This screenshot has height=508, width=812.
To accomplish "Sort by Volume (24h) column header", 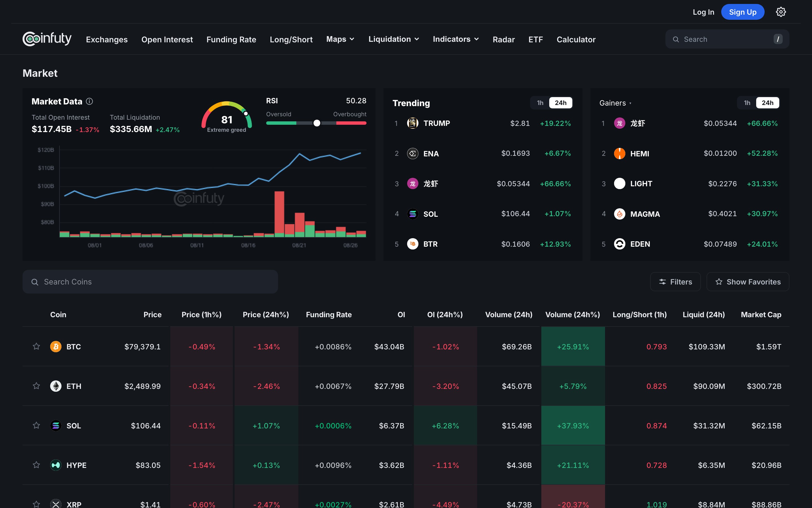I will (x=509, y=315).
